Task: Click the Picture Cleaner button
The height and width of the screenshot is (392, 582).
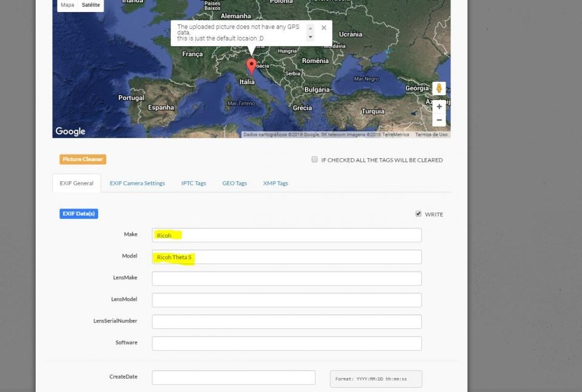Action: click(x=83, y=159)
